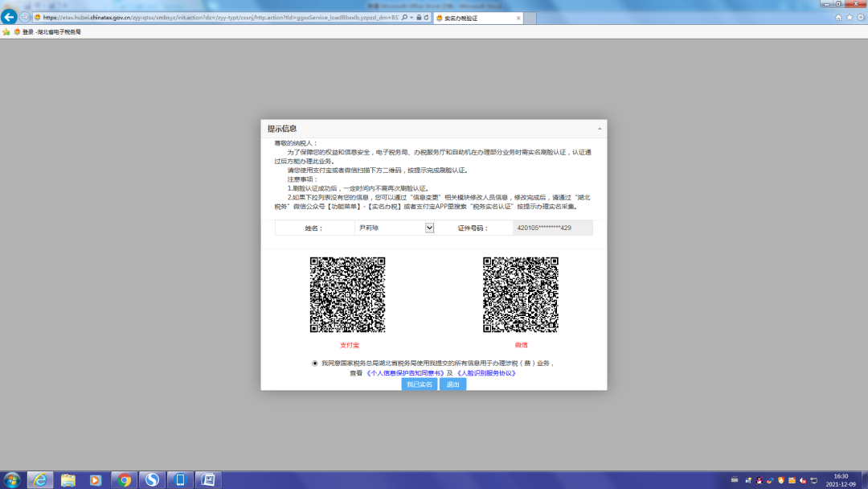Image resolution: width=868 pixels, height=489 pixels.
Task: Click the lock and key tray icon
Action: click(x=748, y=480)
